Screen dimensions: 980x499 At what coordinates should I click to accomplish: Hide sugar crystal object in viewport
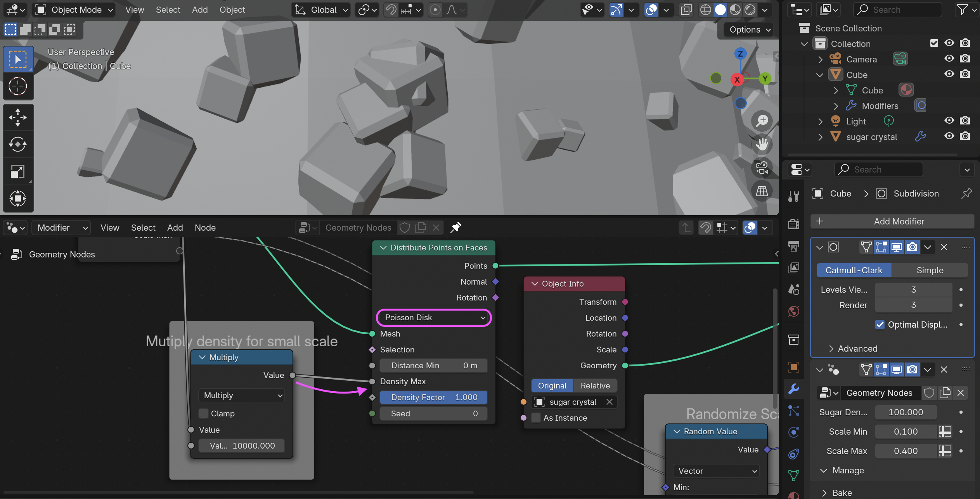[949, 136]
